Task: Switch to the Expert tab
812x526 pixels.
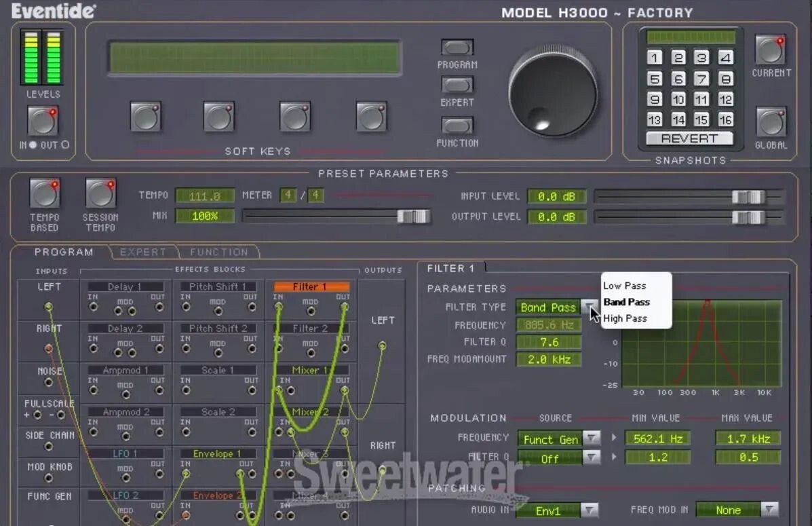Action: point(142,252)
